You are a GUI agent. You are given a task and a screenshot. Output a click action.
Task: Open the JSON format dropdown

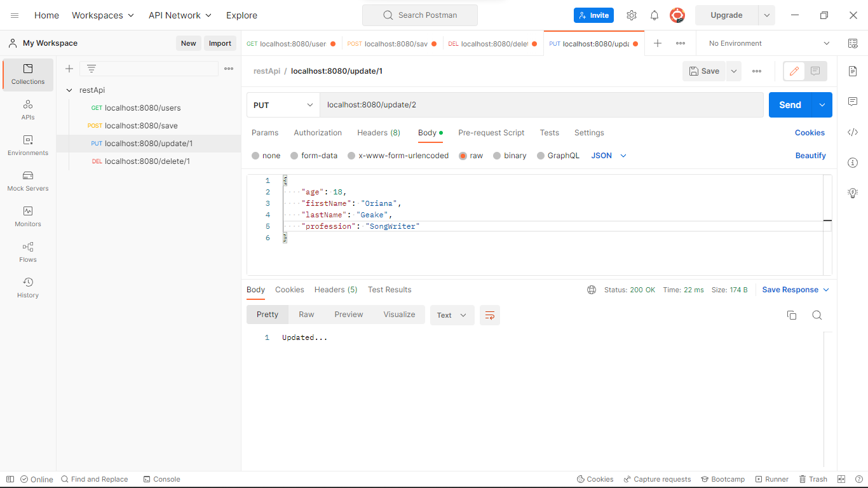pyautogui.click(x=609, y=156)
